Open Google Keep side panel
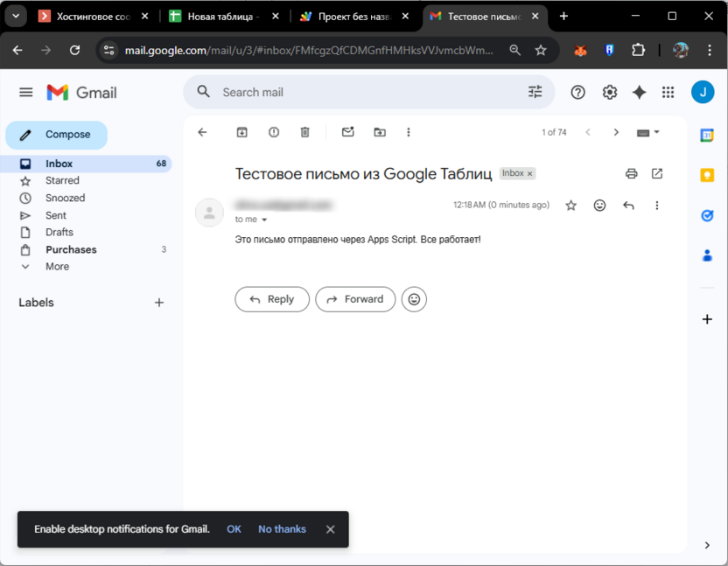728x566 pixels. click(707, 175)
